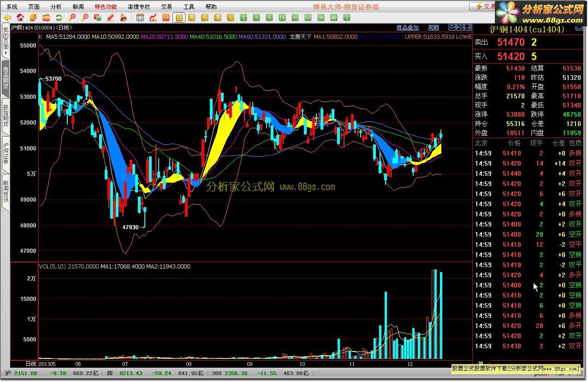Click the yellow back arrow toolbar icon
588x382 pixels.
click(x=7, y=18)
